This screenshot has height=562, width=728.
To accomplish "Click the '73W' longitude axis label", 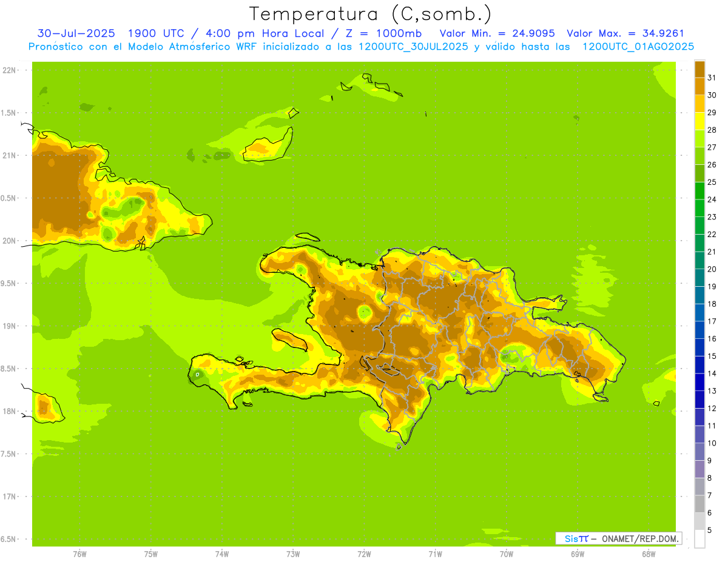I will pos(293,554).
